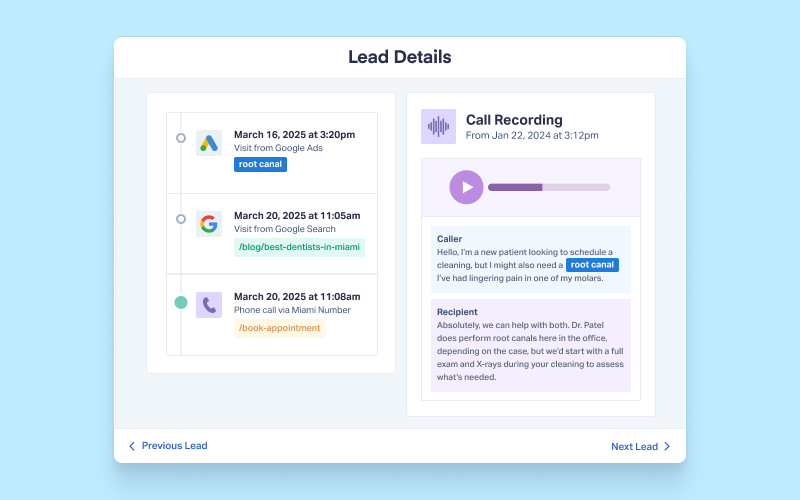Select the March 16 timeline marker
Viewport: 800px width, 500px height.
(181, 138)
